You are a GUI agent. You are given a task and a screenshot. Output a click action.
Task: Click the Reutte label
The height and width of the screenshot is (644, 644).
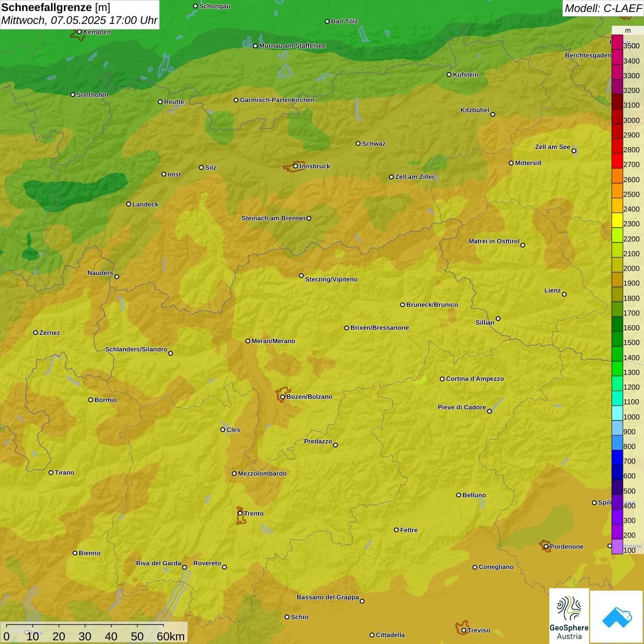click(x=174, y=102)
